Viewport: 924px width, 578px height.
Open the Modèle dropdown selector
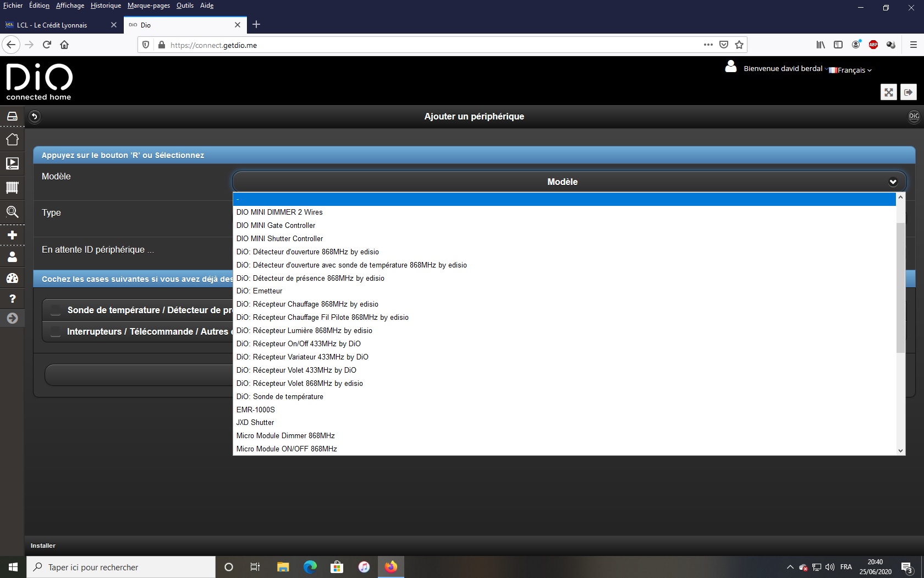(569, 182)
